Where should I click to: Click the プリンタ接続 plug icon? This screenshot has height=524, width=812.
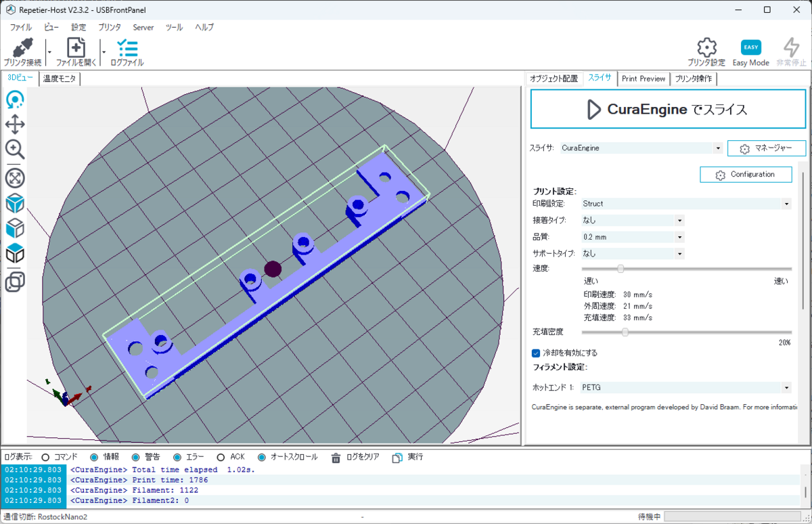(x=22, y=48)
